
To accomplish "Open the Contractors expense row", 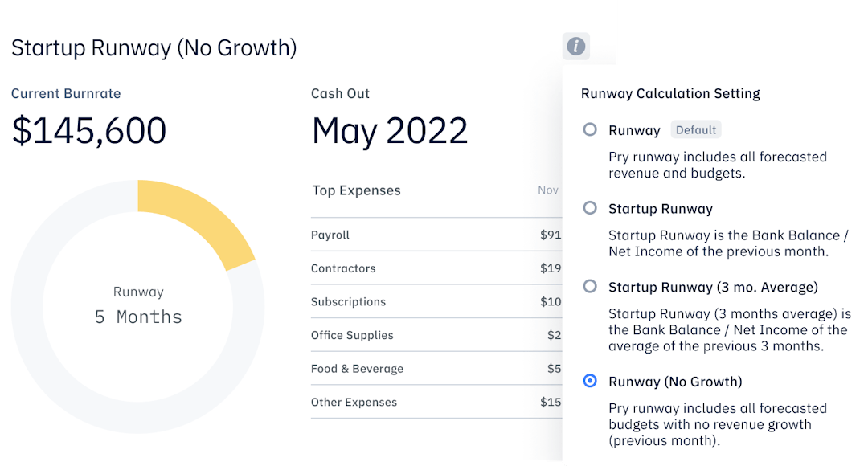I will (436, 268).
